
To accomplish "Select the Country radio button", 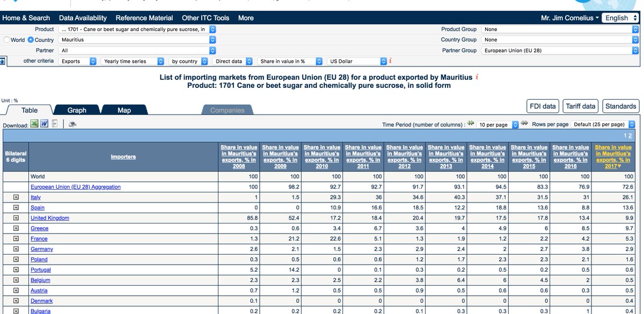I will pos(31,40).
